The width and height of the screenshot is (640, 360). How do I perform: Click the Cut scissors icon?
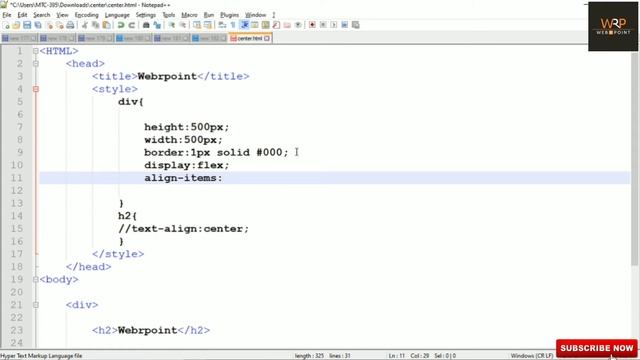tap(85, 25)
